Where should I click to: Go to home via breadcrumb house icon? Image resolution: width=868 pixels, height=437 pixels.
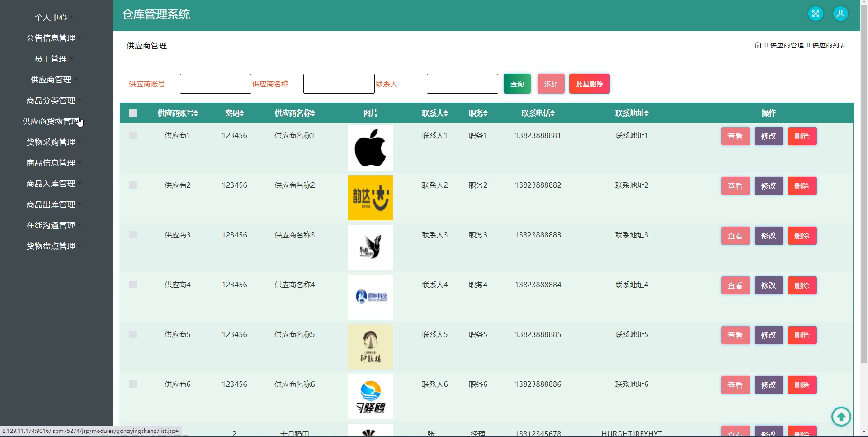pos(758,45)
